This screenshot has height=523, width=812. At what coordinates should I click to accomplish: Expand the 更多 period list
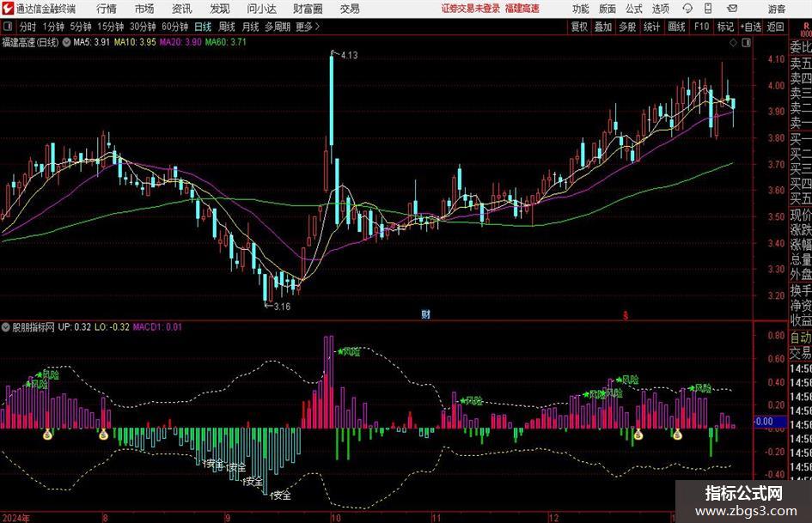point(308,27)
